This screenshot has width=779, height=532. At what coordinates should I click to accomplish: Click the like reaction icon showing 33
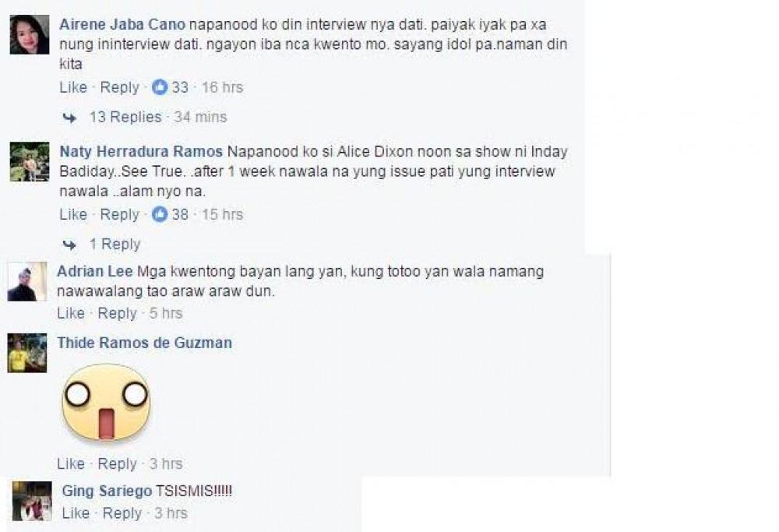(x=160, y=87)
